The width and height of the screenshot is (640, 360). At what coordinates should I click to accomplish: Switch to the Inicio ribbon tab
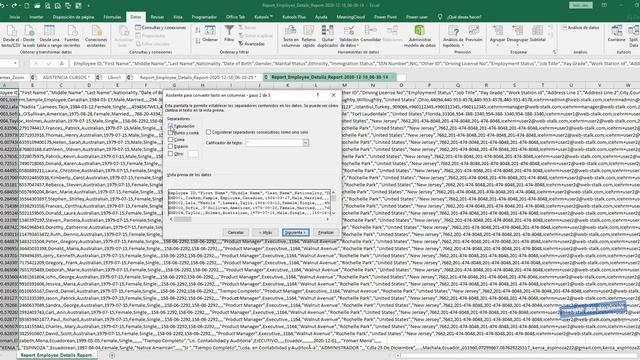[x=15, y=17]
